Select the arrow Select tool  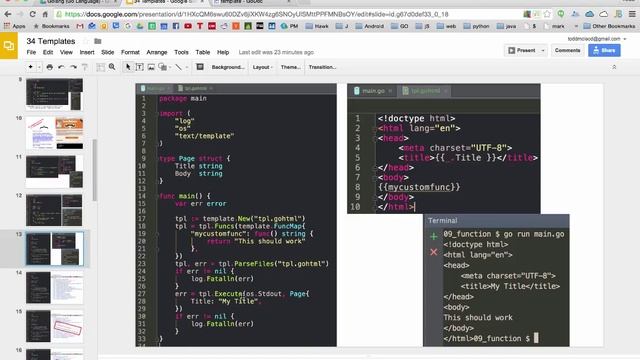point(128,67)
